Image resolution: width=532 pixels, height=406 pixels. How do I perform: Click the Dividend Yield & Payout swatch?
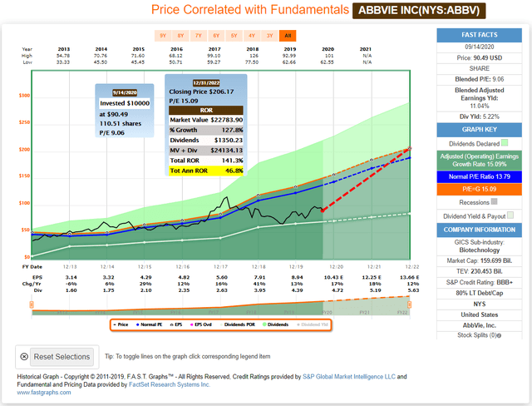pos(511,214)
